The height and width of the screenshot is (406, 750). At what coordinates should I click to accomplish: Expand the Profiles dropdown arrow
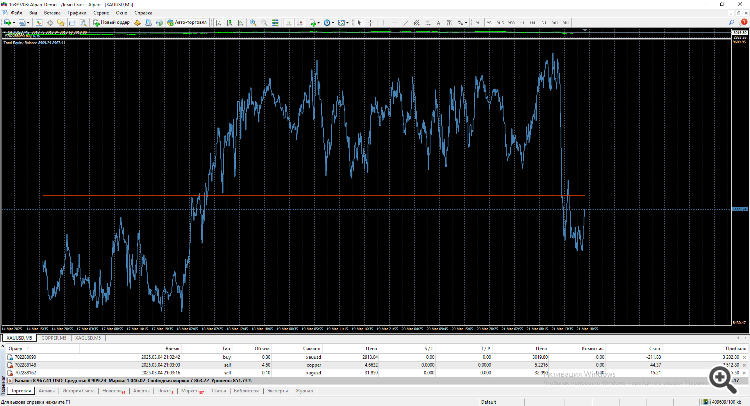[28, 22]
